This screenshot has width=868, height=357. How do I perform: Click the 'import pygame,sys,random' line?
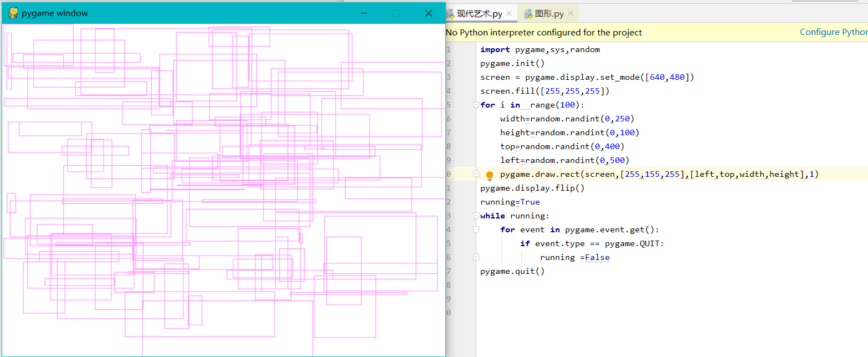coord(540,49)
